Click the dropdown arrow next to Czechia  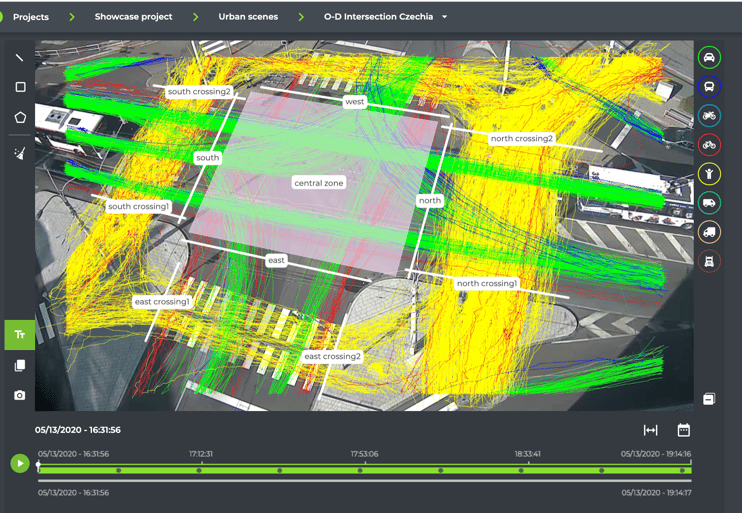(444, 17)
